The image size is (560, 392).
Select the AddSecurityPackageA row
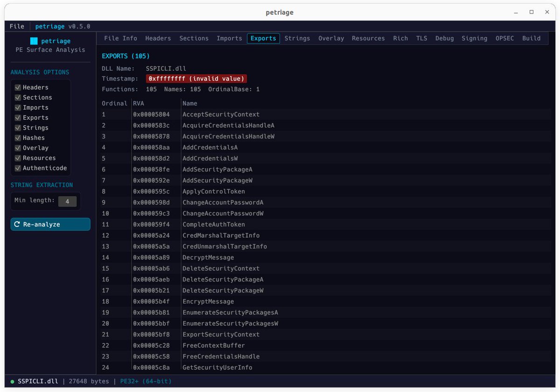point(325,170)
